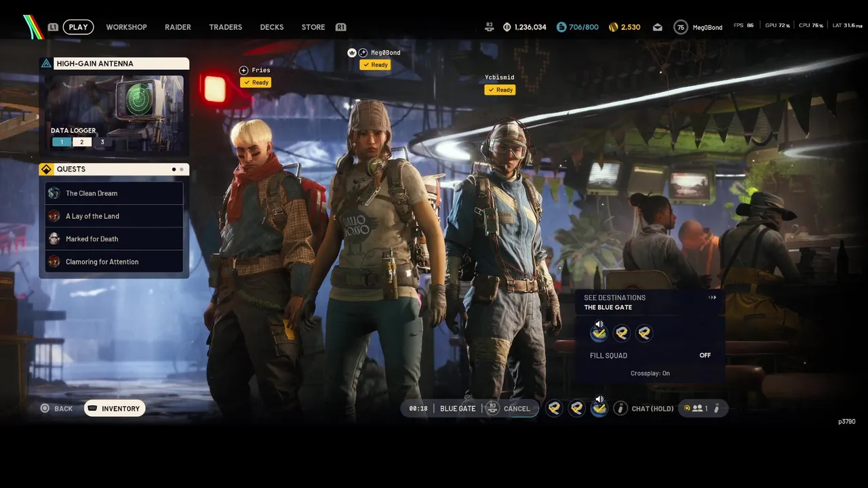Click A Lay of the Land portrait icon
868x488 pixels.
(54, 216)
